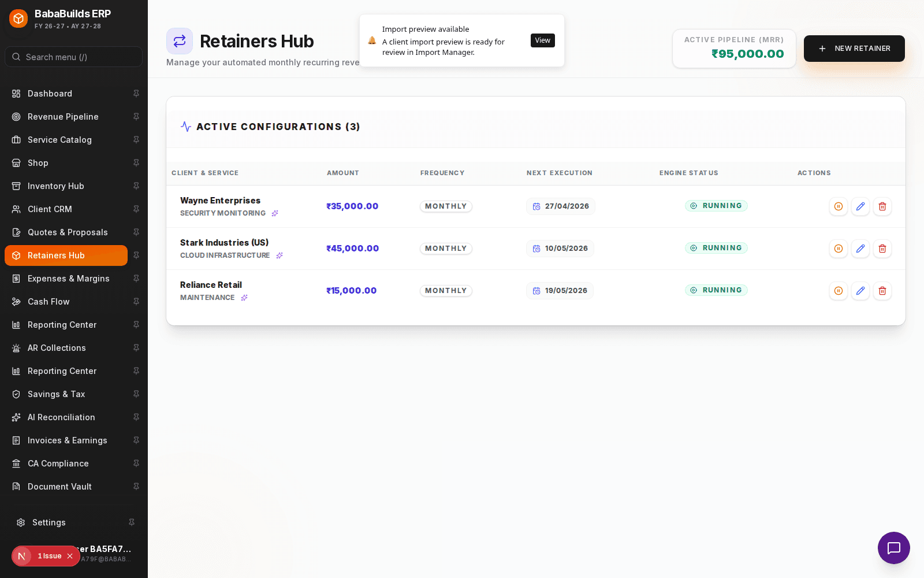The width and height of the screenshot is (924, 578).
Task: Pin the Cash Flow menu item
Action: [136, 302]
